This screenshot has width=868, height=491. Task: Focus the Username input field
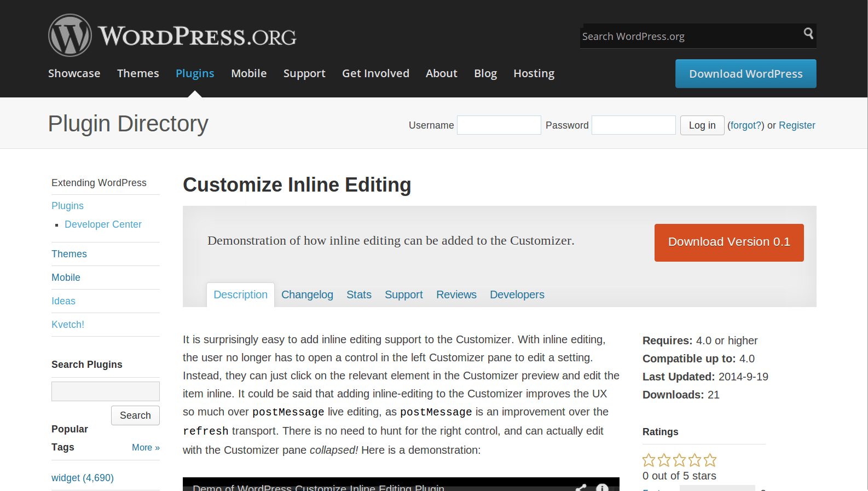coord(499,125)
